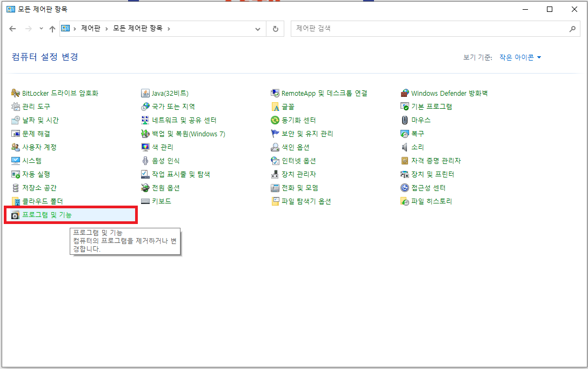The width and height of the screenshot is (588, 369).
Task: Go back using the back arrow
Action: point(12,29)
